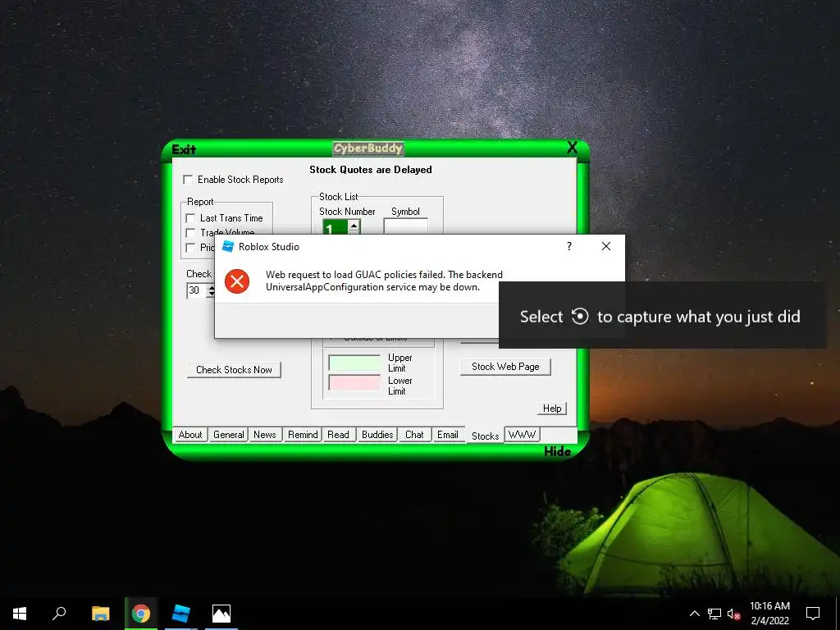This screenshot has width=840, height=630.
Task: Click Hide at CyberBuddy bottom corner
Action: [x=557, y=452]
